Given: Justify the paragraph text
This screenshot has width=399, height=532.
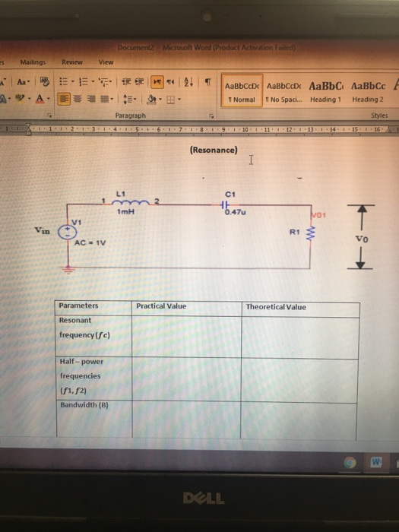Looking at the screenshot, I should point(105,100).
